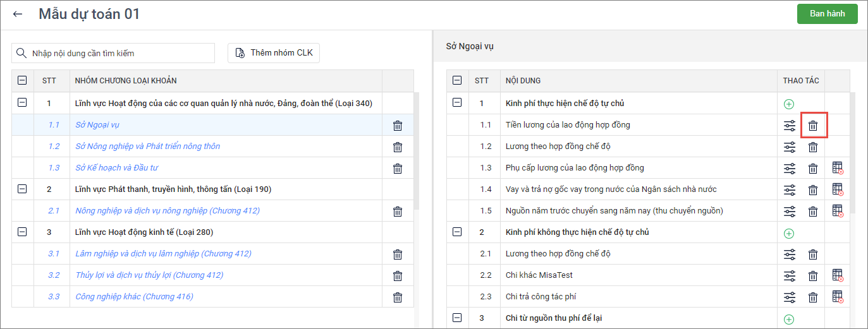Add item under Kinh phí thực hiện chế độ tự chủ
Screen dimensions: 868x329
789,104
